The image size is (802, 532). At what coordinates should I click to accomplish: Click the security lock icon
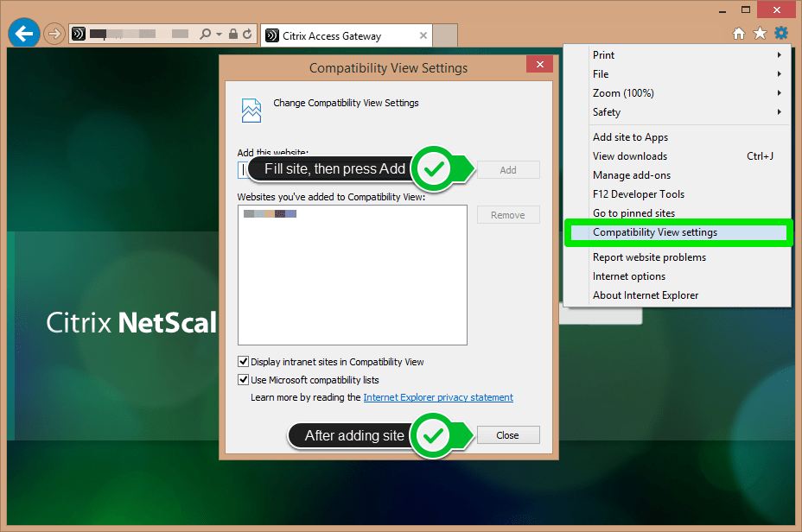tap(233, 33)
